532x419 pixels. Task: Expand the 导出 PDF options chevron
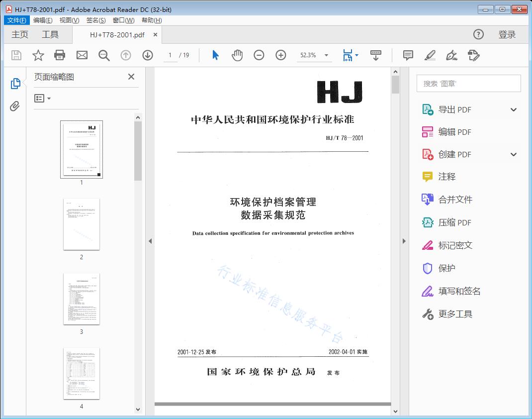[x=514, y=109]
